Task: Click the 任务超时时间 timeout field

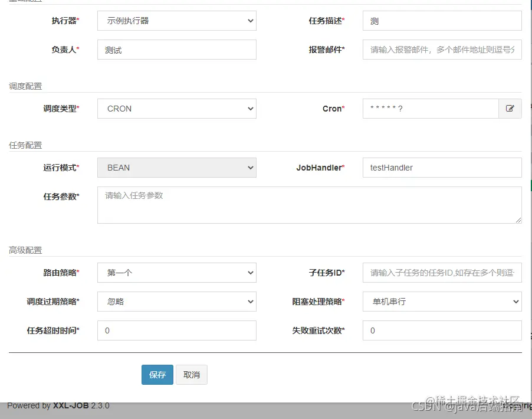Action: click(176, 330)
